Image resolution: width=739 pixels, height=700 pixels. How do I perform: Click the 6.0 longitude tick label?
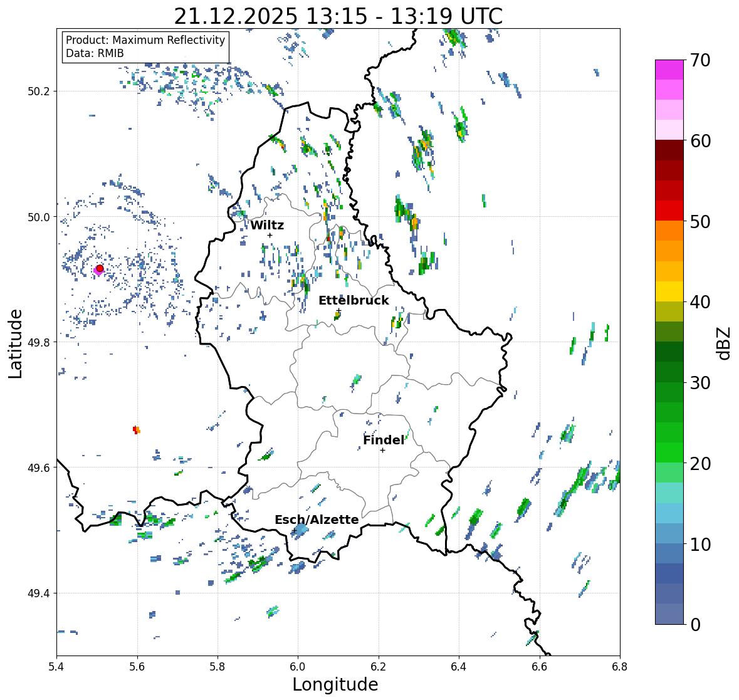click(x=298, y=666)
